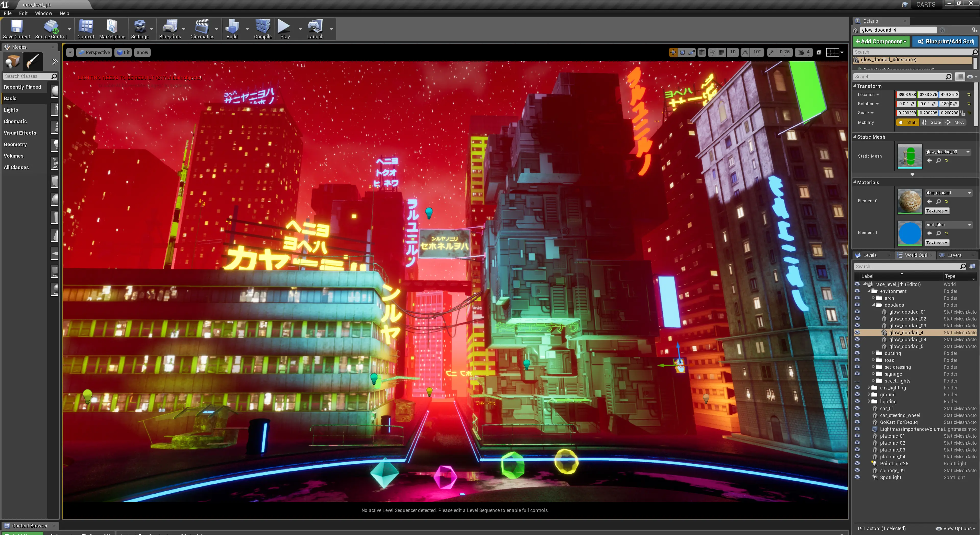Set Mobility to Movable

(x=955, y=123)
